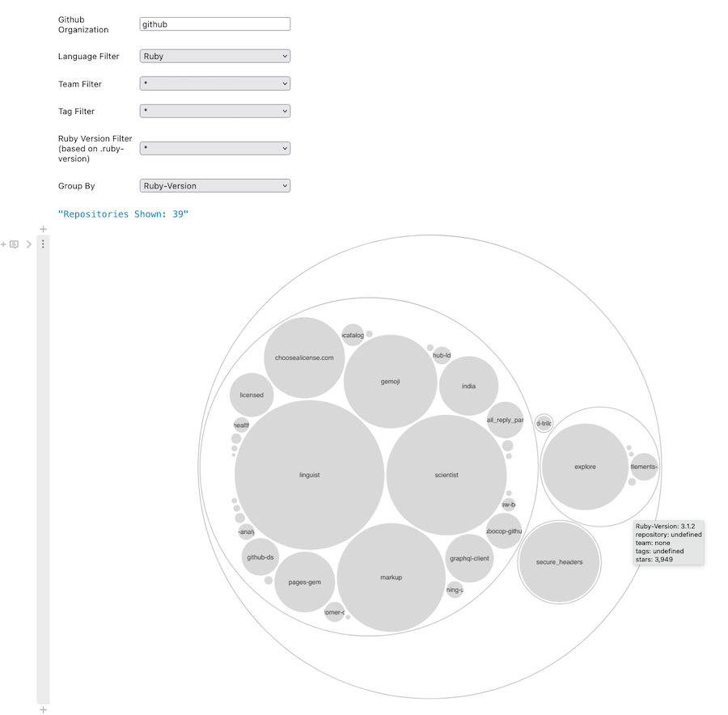Screen dimensions: 728x715
Task: Click the secure_headers bubble
Action: click(559, 562)
